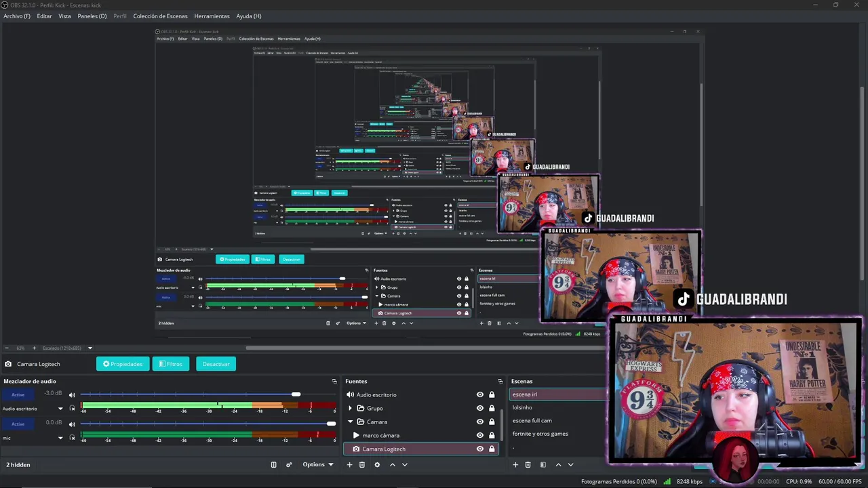This screenshot has width=868, height=488.
Task: Add a new scene with plus icon
Action: click(x=515, y=465)
